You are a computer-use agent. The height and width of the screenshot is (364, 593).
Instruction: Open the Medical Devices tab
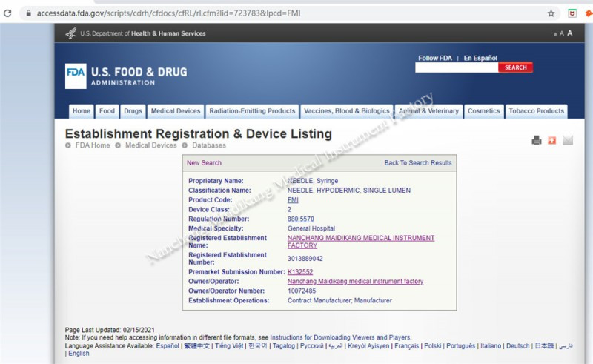click(176, 111)
